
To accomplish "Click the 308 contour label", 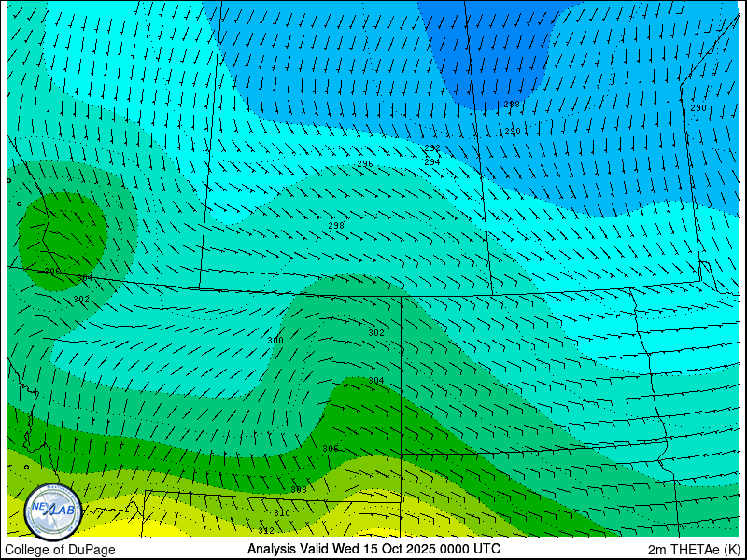I will 299,489.
